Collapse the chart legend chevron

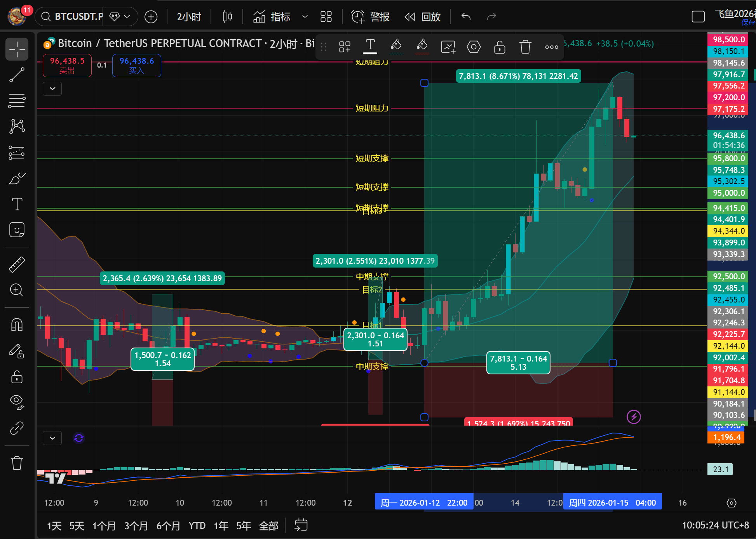(x=52, y=89)
